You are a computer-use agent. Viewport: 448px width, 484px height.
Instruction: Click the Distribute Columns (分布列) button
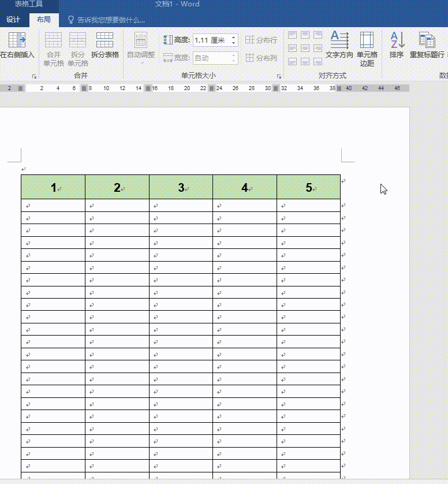[x=261, y=58]
